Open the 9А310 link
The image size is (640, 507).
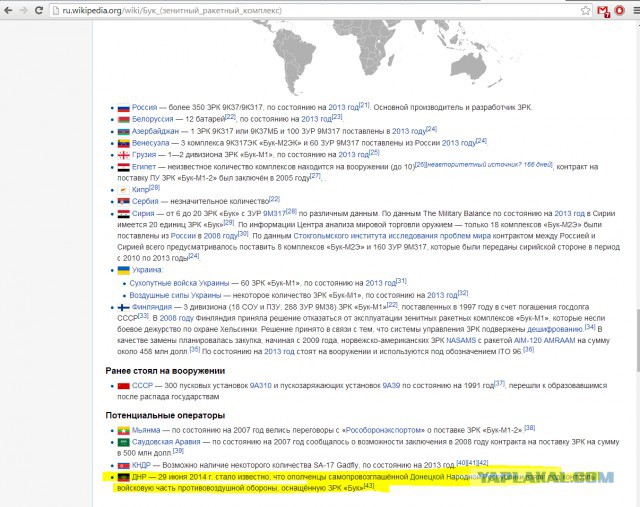260,385
